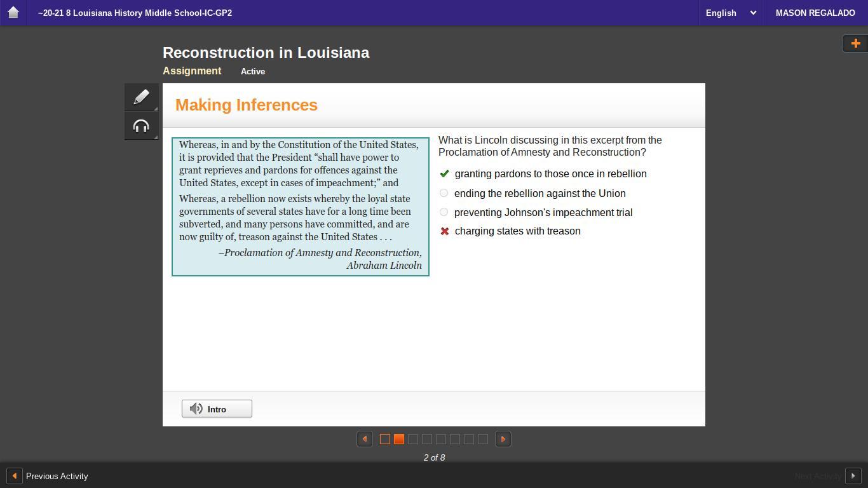Image resolution: width=868 pixels, height=488 pixels.
Task: Go to next page with right arrow
Action: click(503, 439)
